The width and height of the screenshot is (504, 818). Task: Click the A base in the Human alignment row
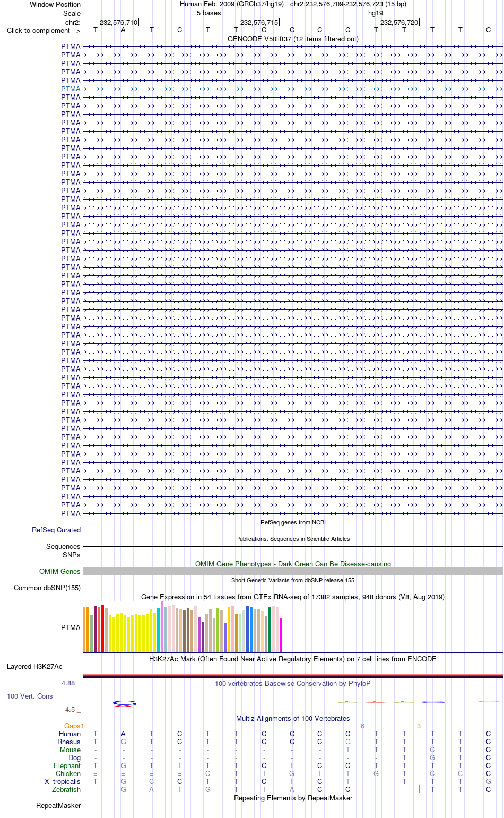tap(124, 734)
